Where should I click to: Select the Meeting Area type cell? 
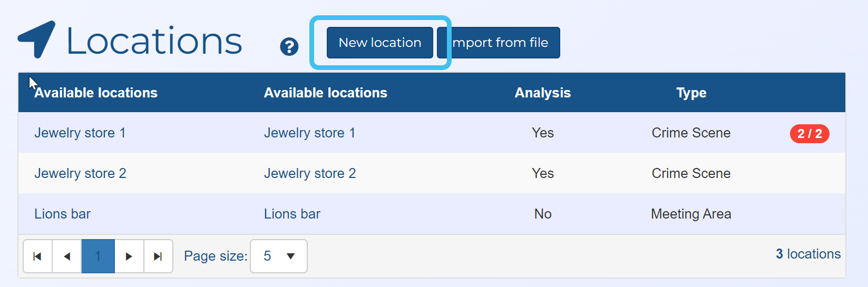point(691,214)
